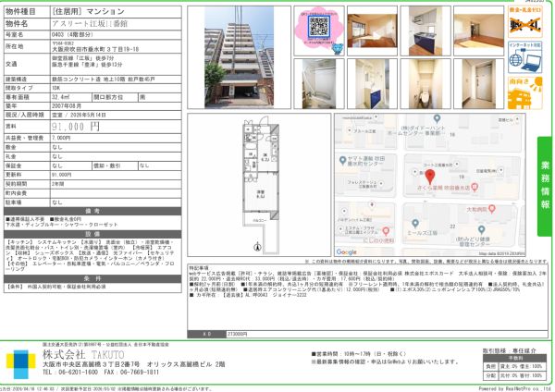Select the 1DK value in 間取タイプ row
Viewport: 555px width, 392px height.
[55, 88]
